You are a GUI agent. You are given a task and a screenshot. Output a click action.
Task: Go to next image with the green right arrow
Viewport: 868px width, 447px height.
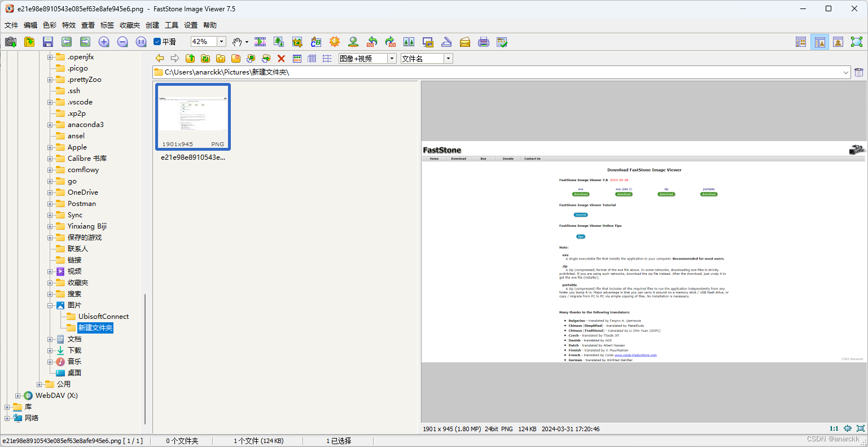click(x=85, y=42)
